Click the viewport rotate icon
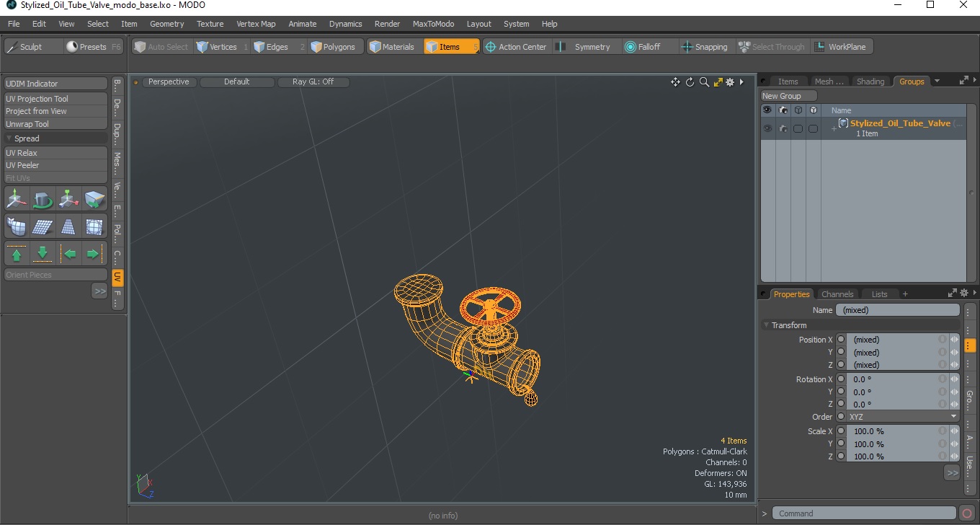Viewport: 980px width, 525px height. click(690, 82)
